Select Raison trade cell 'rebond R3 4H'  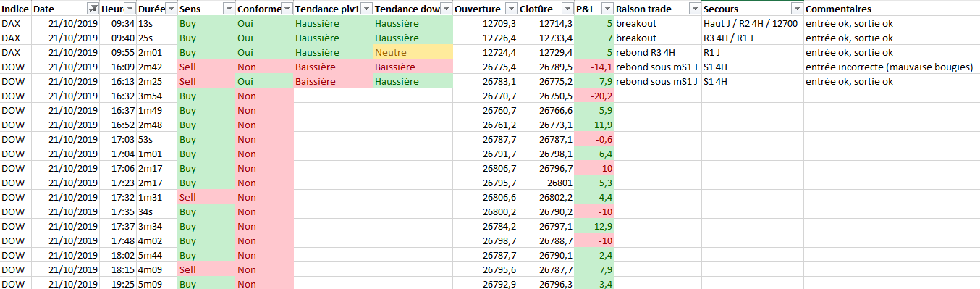tap(658, 52)
